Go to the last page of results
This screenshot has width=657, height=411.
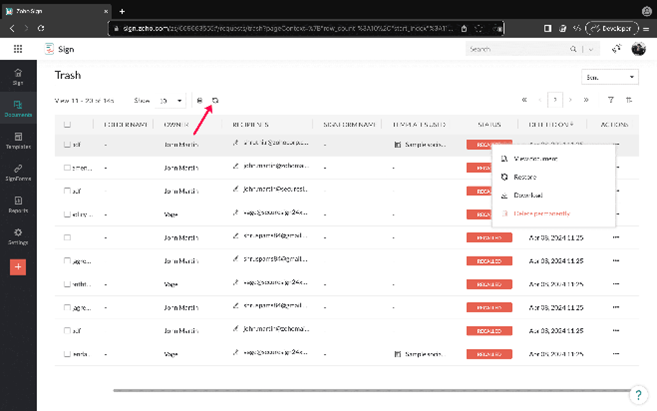tap(585, 100)
